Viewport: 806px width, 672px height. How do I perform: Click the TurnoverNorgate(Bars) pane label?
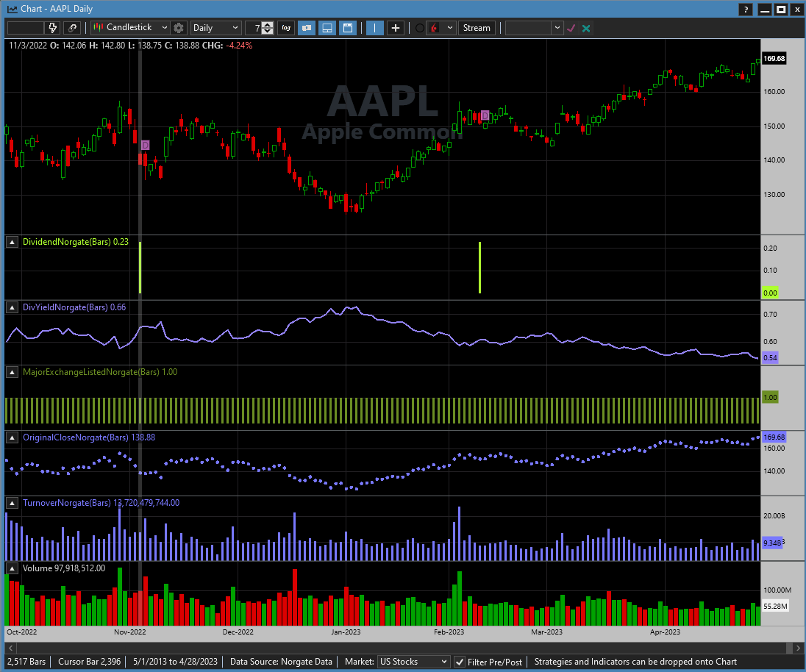[101, 503]
